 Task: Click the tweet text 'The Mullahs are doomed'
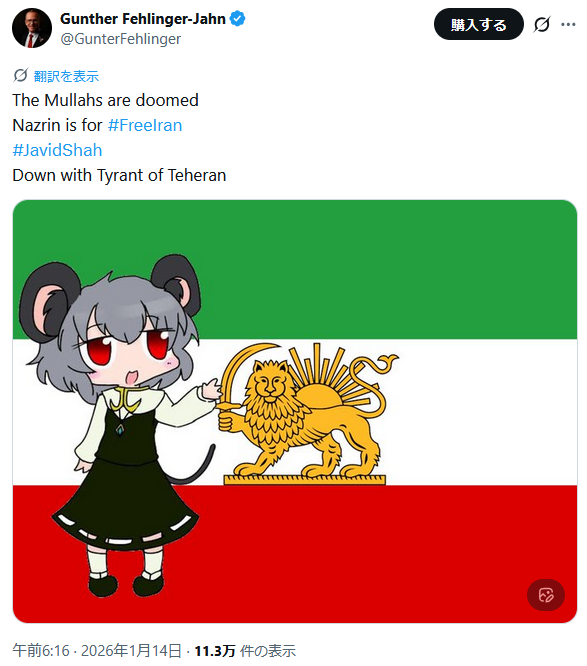pos(105,100)
